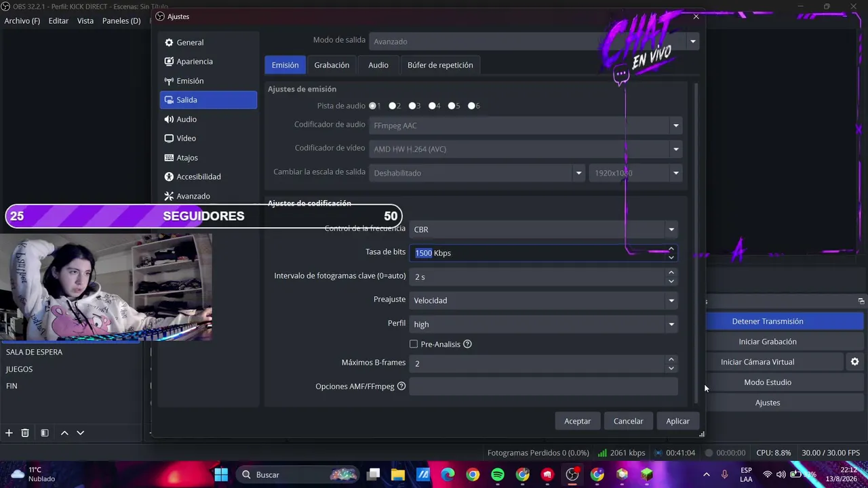Open the Apariencia settings section
The height and width of the screenshot is (488, 868).
click(x=208, y=62)
